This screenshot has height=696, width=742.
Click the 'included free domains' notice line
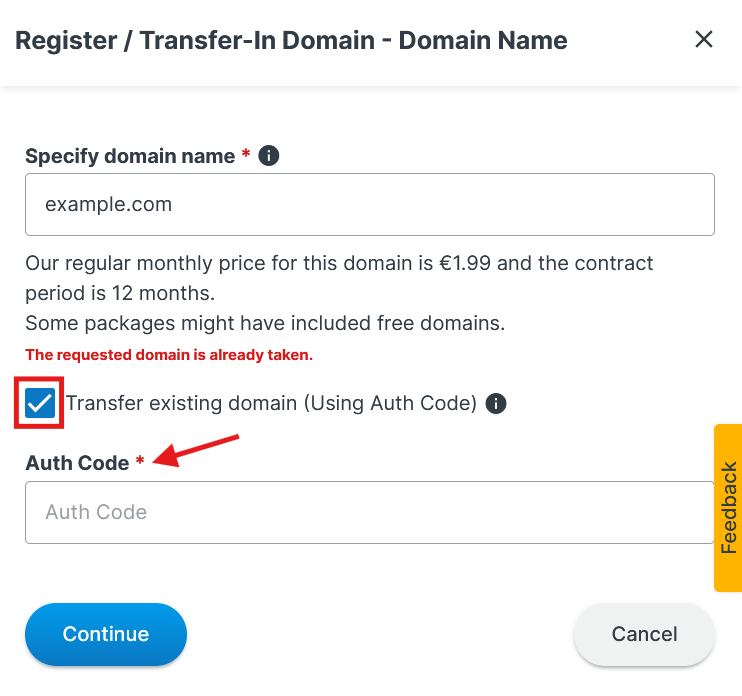coord(264,323)
